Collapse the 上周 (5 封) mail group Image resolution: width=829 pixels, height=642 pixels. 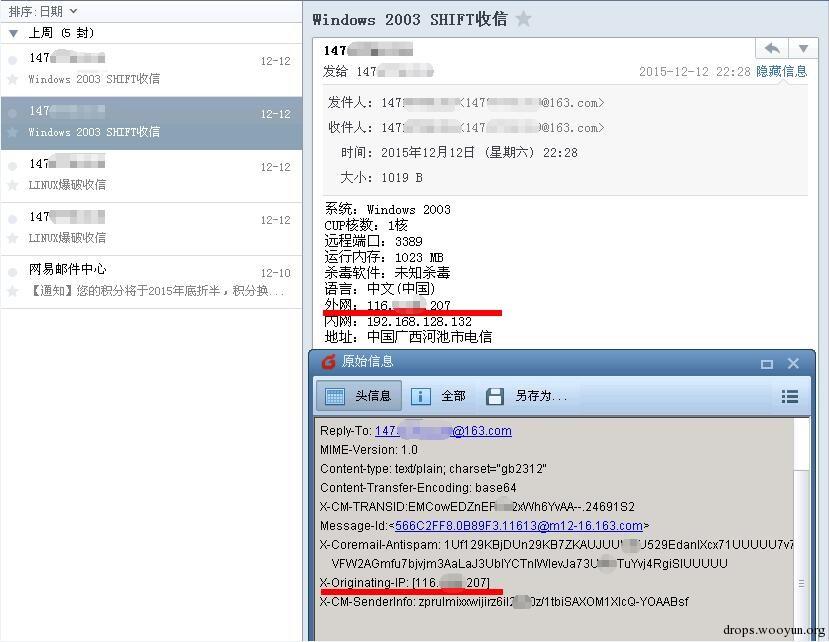point(14,33)
